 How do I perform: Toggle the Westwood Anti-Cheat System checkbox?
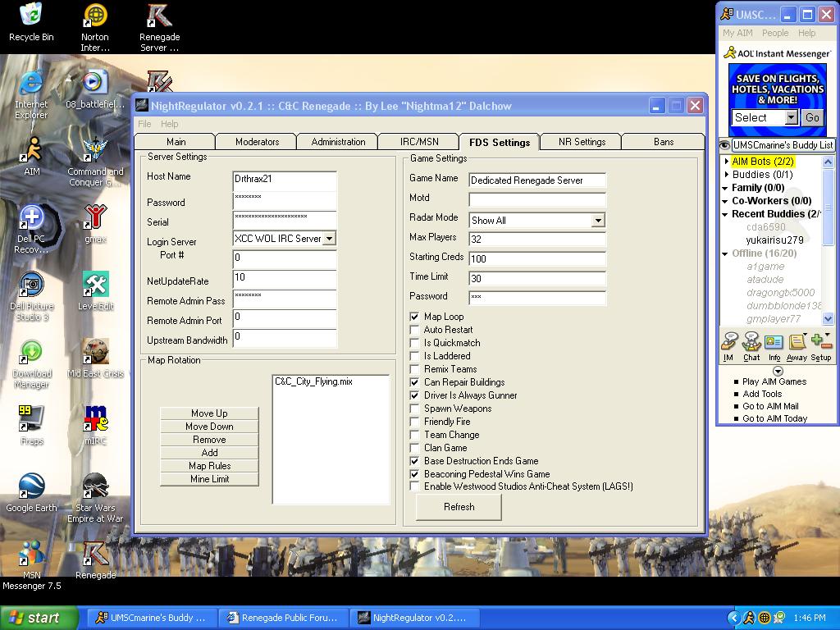(x=415, y=486)
